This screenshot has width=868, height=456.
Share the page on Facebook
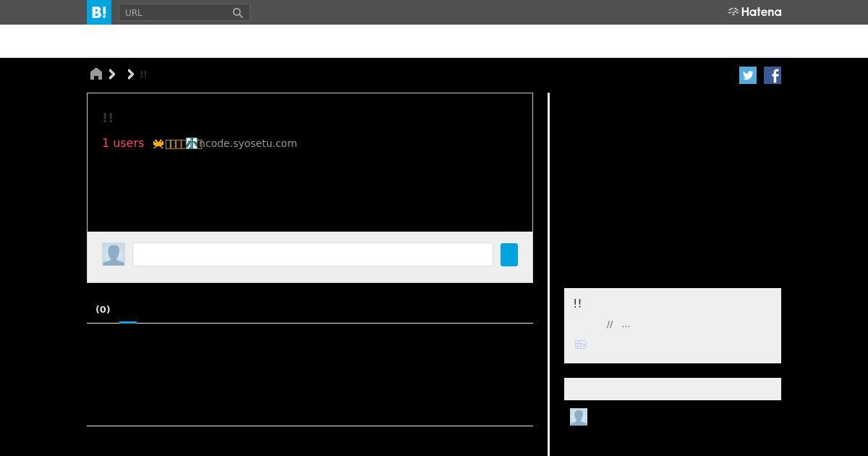pyautogui.click(x=773, y=75)
